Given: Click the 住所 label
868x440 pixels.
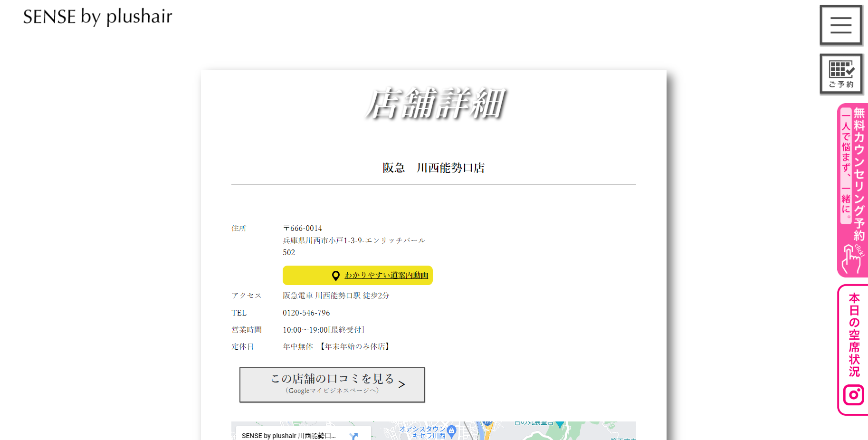Looking at the screenshot, I should pos(239,228).
